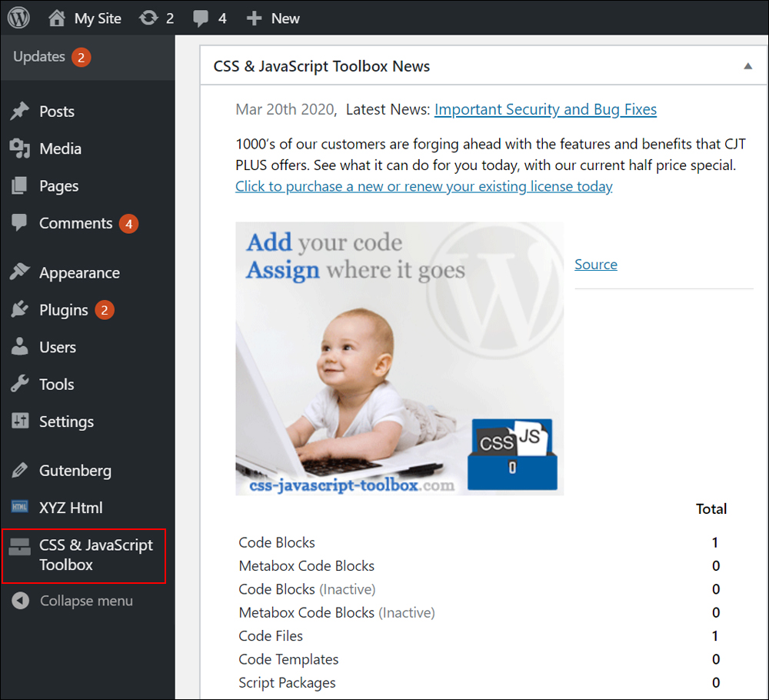Click the Code Files row label
The width and height of the screenshot is (769, 700).
coord(271,635)
